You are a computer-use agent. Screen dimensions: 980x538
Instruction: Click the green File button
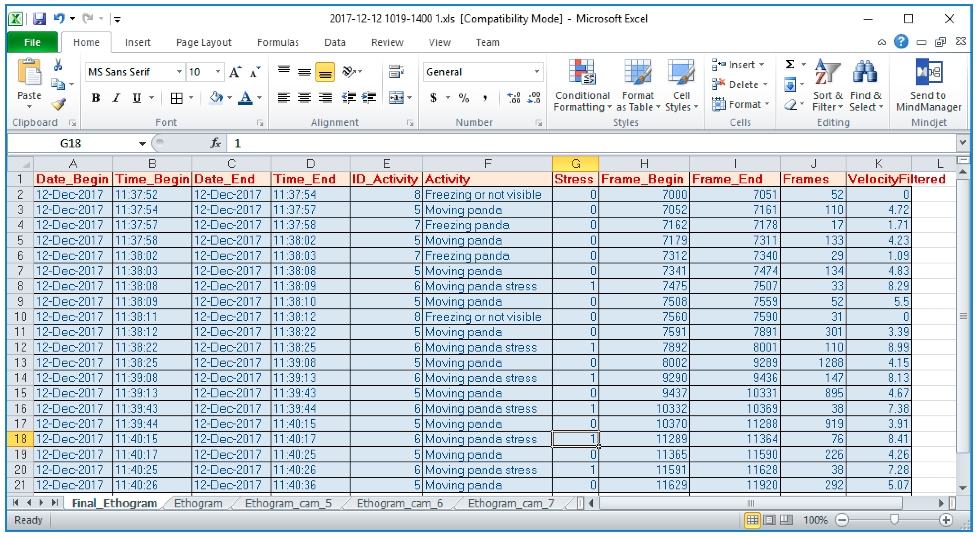pos(32,42)
